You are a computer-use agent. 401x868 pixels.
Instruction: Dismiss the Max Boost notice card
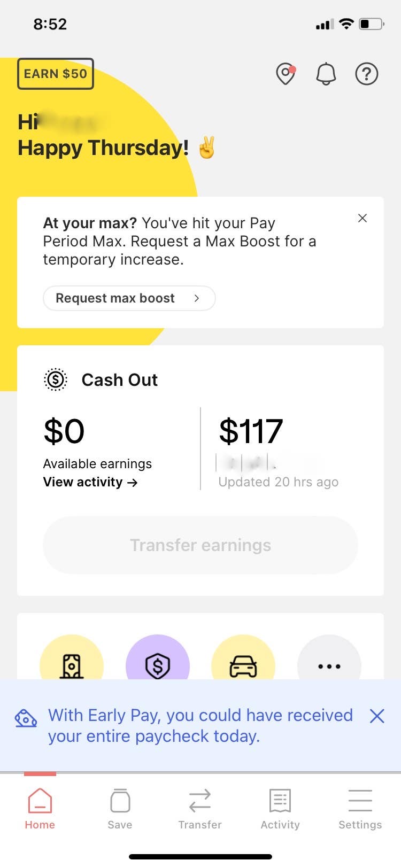tap(362, 218)
